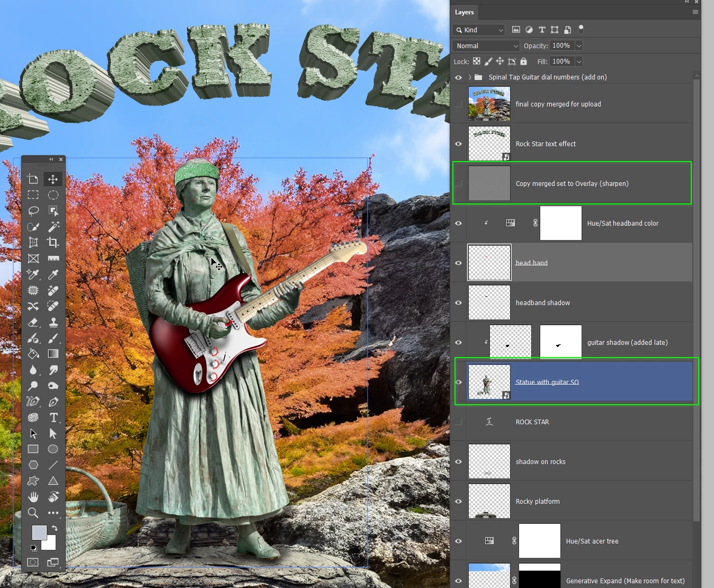Toggle Quick Mask mode
This screenshot has height=588, width=714.
click(x=33, y=562)
